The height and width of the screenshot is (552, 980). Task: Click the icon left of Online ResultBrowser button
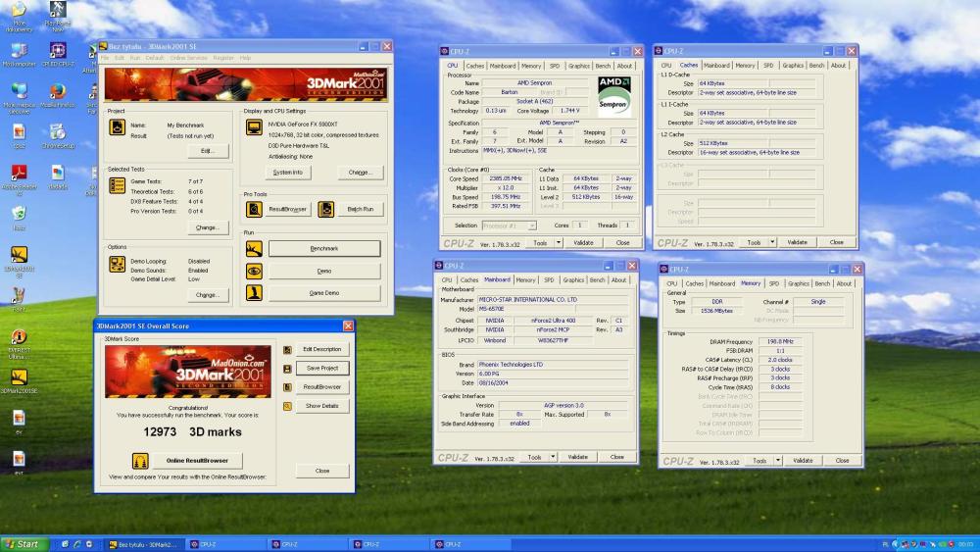[x=140, y=461]
